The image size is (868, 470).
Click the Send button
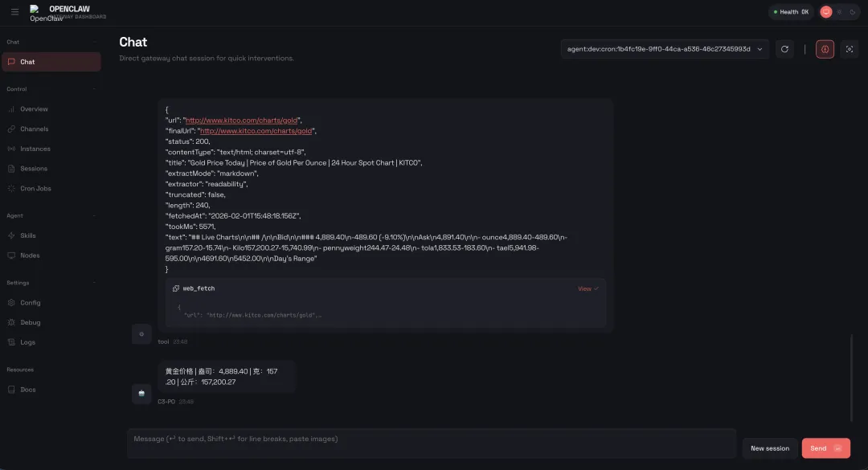click(x=825, y=448)
